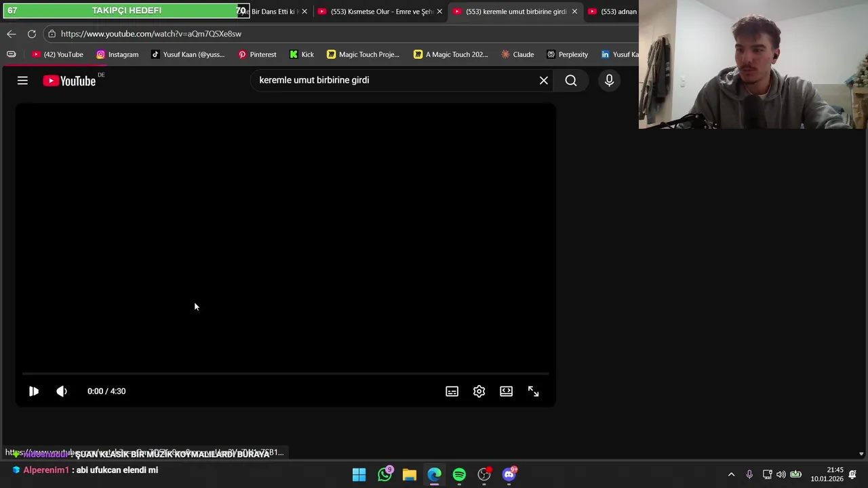Click the leftmost bookmarks bar icon

[12, 54]
